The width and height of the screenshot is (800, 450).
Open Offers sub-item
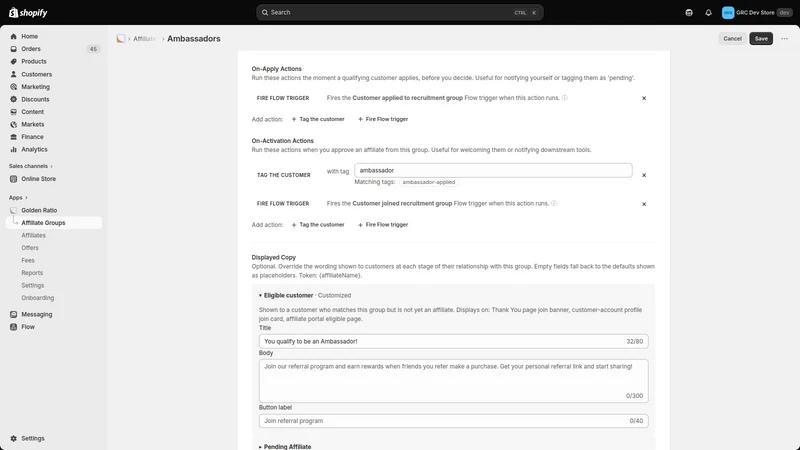click(30, 248)
